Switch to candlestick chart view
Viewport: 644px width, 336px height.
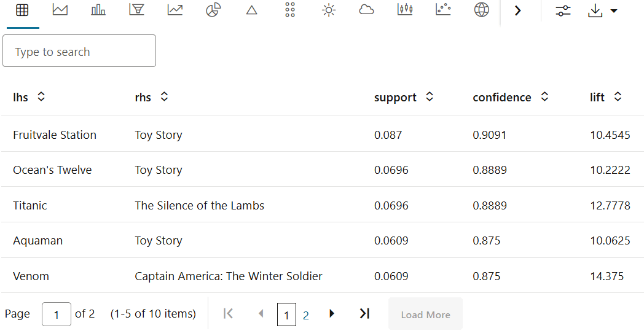405,10
